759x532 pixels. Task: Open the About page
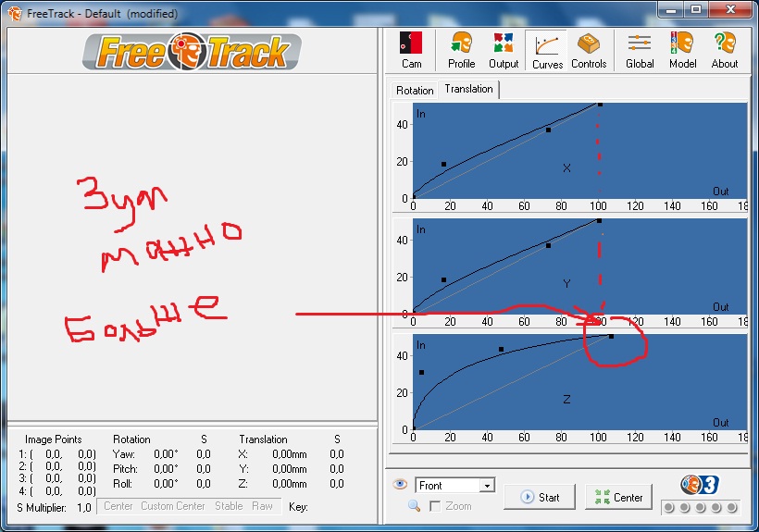pyautogui.click(x=725, y=50)
